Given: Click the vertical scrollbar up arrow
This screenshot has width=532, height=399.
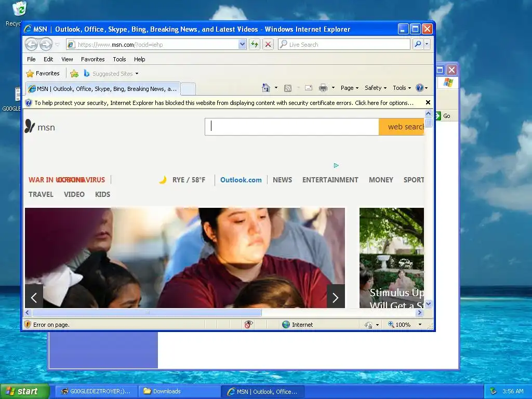Looking at the screenshot, I should [428, 114].
